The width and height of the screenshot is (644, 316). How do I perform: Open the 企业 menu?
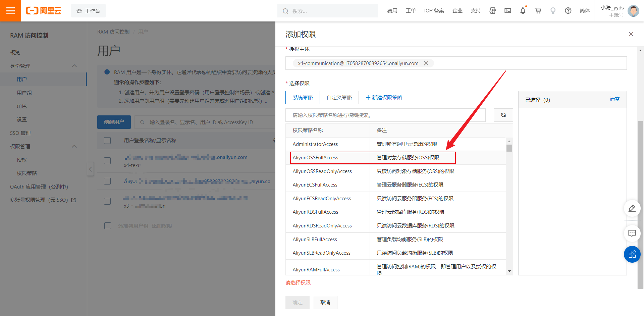tap(457, 11)
